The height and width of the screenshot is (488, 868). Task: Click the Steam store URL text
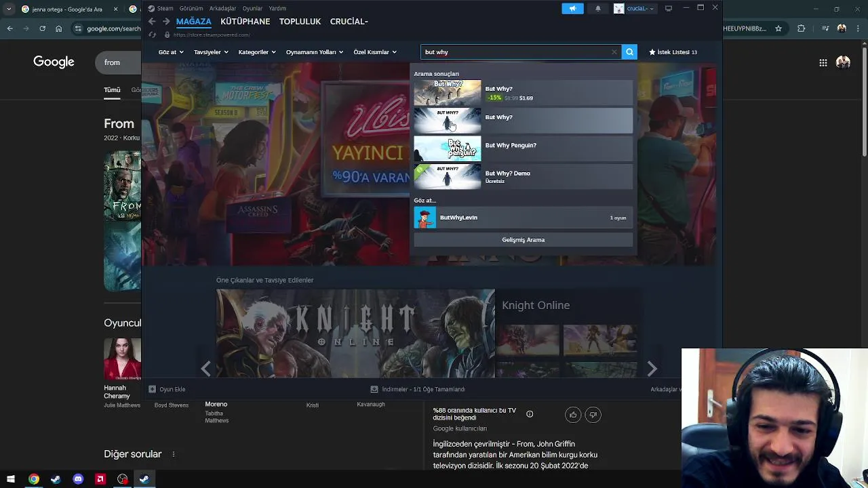click(x=212, y=35)
